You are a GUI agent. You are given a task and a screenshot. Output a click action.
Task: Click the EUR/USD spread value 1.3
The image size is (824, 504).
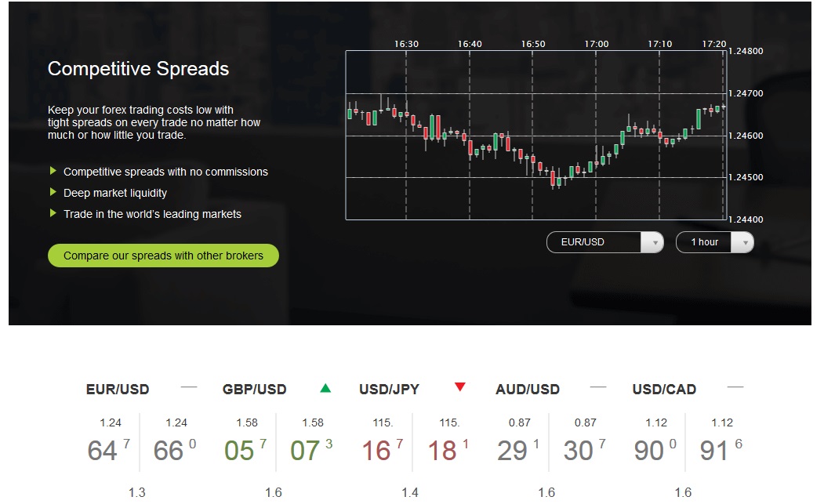137,492
